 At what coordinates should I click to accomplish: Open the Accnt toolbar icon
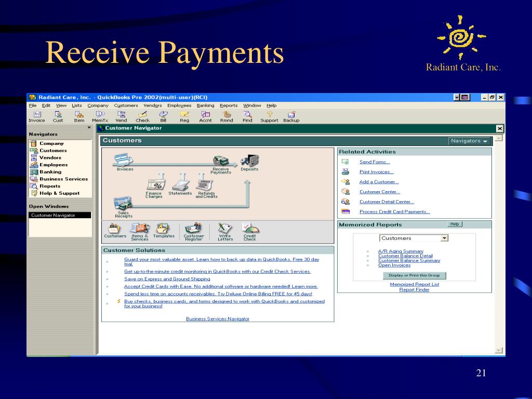205,117
